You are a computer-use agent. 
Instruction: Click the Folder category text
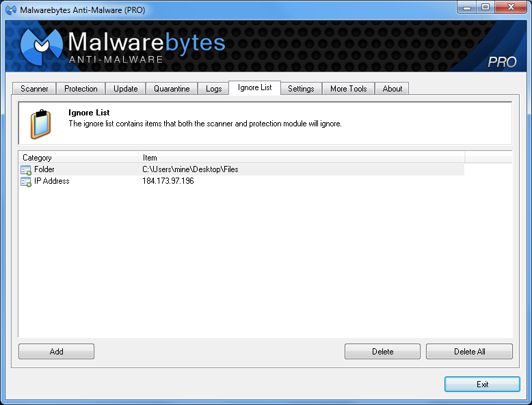point(44,169)
